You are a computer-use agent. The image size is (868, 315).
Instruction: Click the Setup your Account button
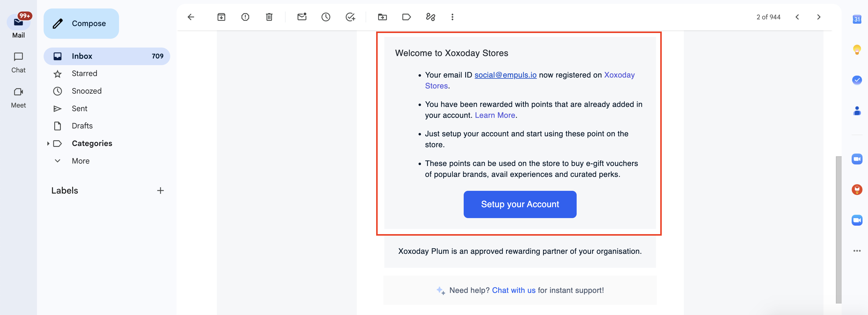520,204
